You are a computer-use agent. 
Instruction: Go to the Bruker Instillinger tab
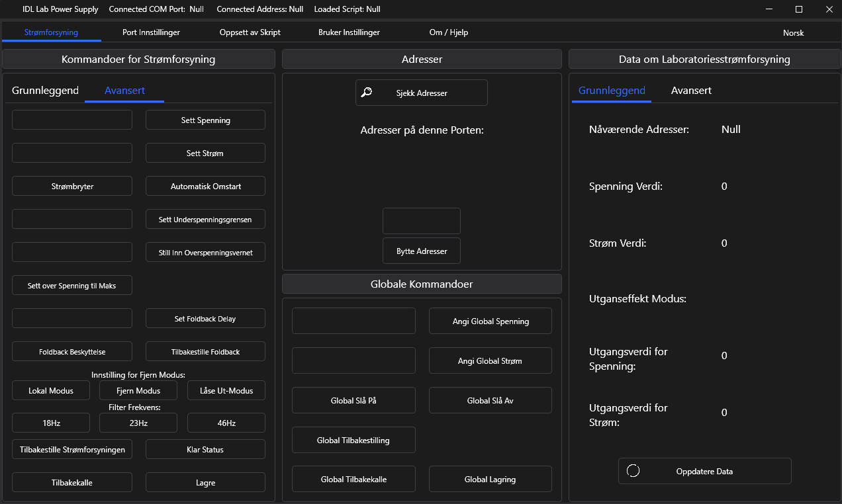click(x=349, y=32)
